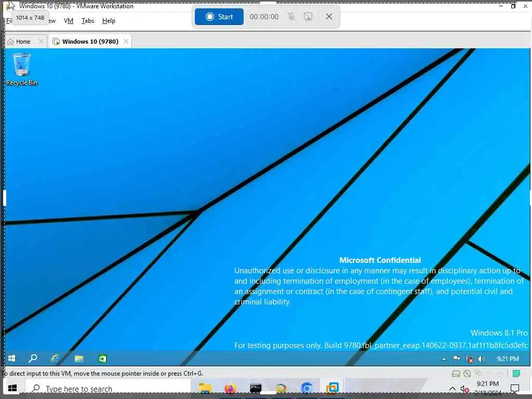This screenshot has width=532, height=399.
Task: Open the Action Center flag in guest tray
Action: 456,358
